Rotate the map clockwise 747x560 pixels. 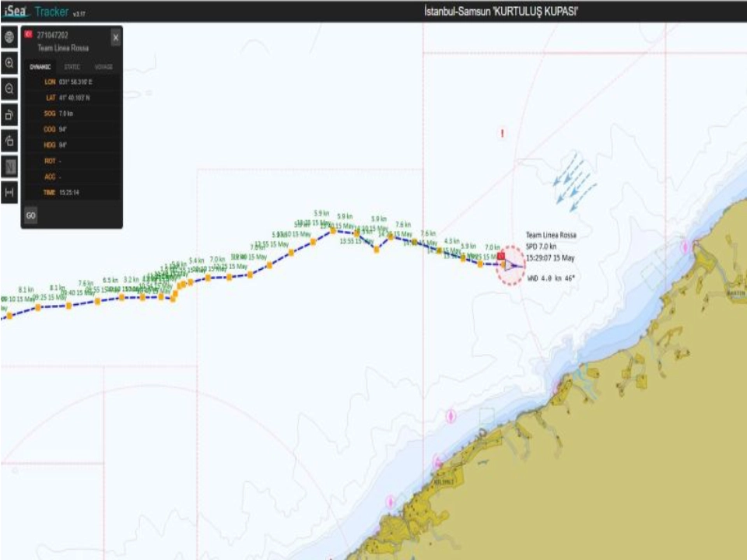pyautogui.click(x=9, y=115)
